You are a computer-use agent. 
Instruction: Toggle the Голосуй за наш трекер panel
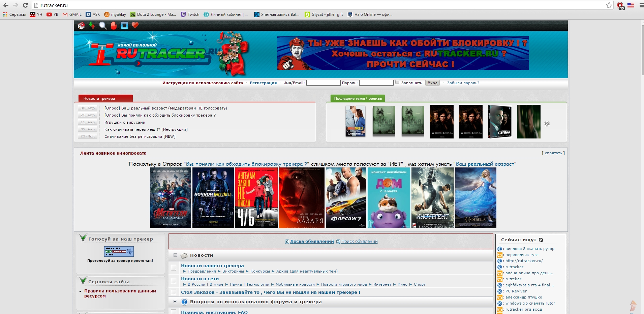point(83,238)
